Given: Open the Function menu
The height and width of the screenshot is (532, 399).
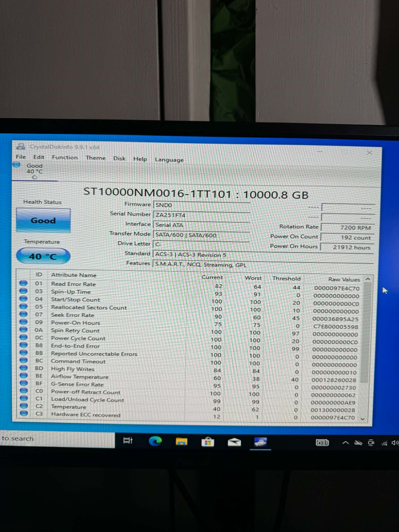Looking at the screenshot, I should (65, 157).
